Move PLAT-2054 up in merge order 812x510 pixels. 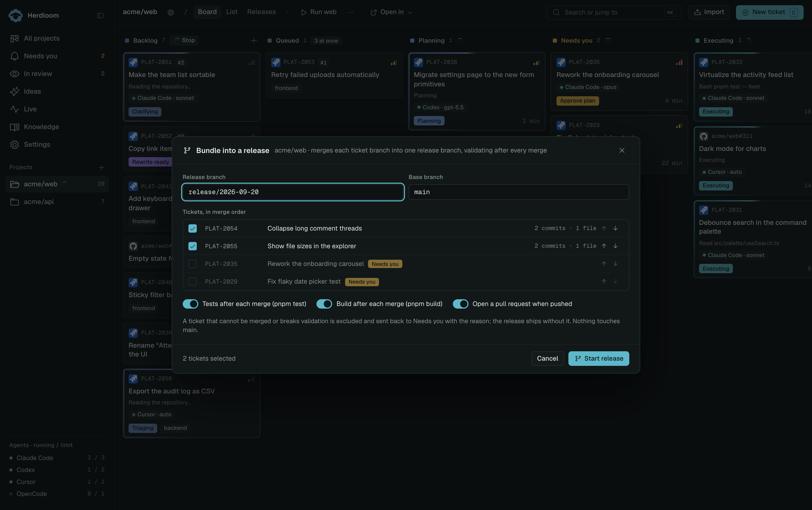pyautogui.click(x=604, y=228)
